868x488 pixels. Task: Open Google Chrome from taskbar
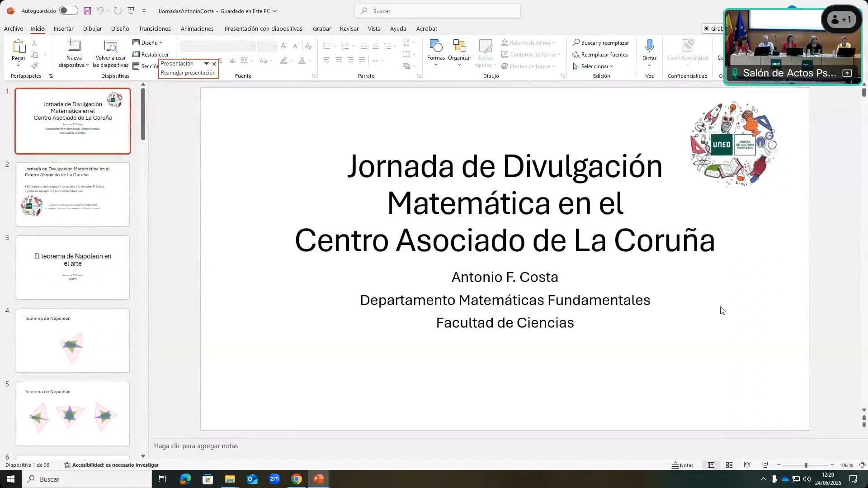click(297, 479)
